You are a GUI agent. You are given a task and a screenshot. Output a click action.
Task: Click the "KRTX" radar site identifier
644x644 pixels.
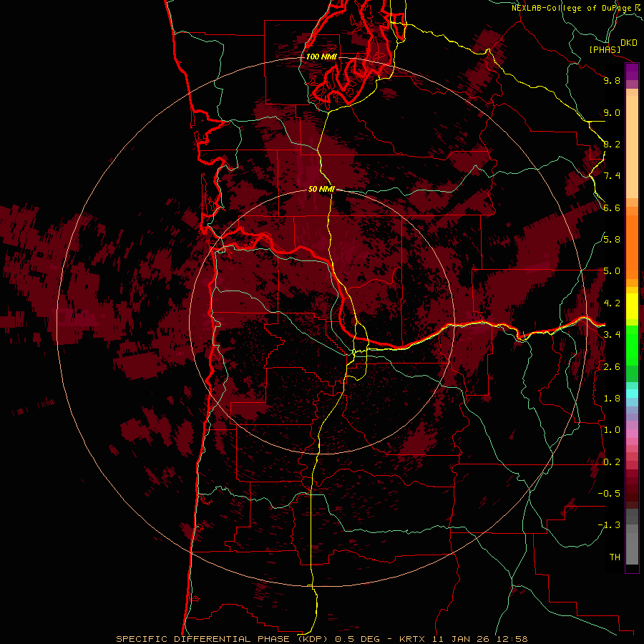pos(414,639)
